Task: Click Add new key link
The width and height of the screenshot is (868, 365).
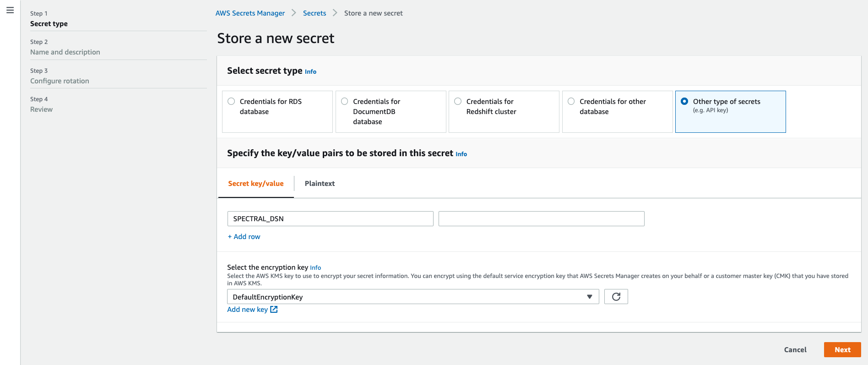Action: point(247,310)
